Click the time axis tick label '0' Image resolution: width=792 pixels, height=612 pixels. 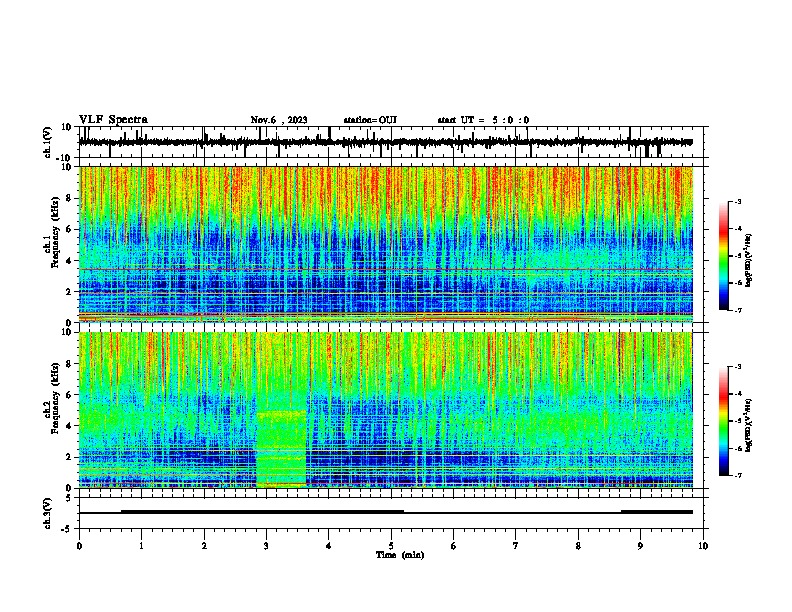tap(79, 546)
